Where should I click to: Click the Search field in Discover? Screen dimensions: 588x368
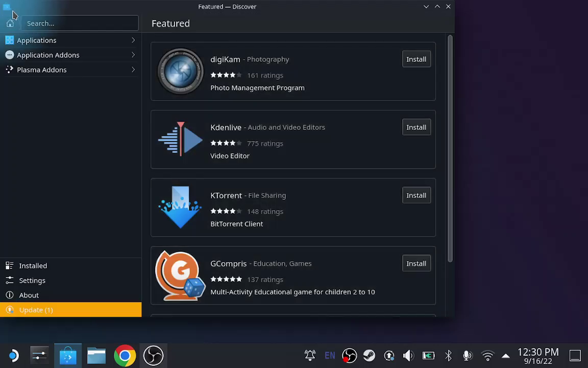80,24
